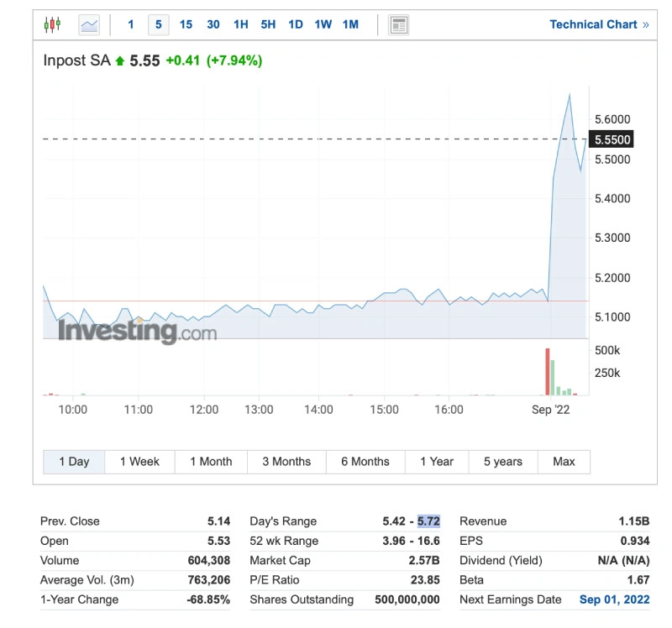Click the tall red volume bar

(x=548, y=371)
